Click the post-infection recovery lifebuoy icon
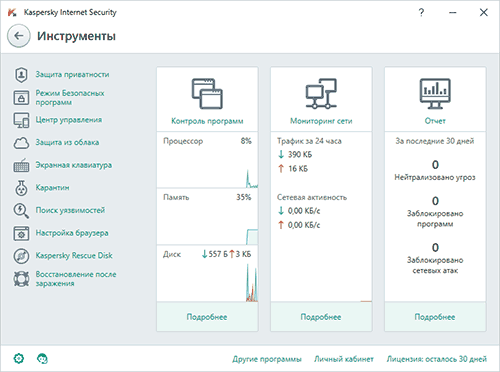 pyautogui.click(x=21, y=279)
